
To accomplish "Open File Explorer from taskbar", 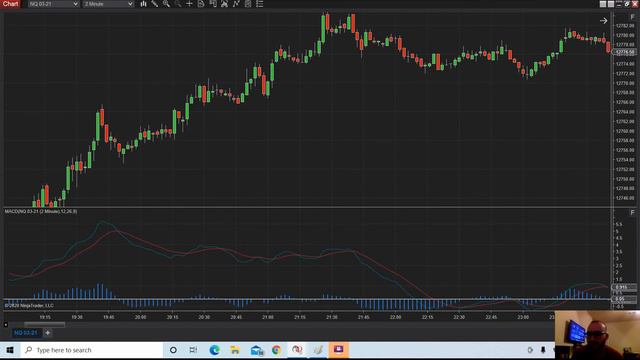I will click(235, 350).
